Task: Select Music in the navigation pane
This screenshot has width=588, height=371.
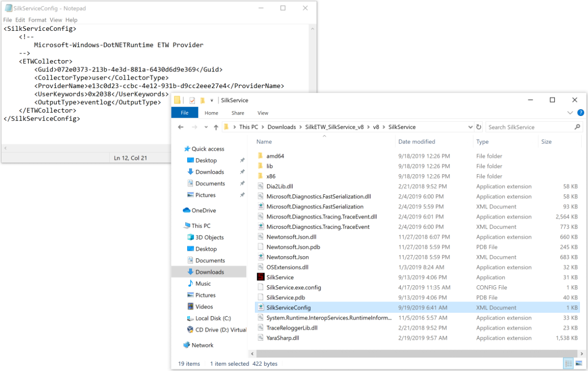Action: point(203,283)
